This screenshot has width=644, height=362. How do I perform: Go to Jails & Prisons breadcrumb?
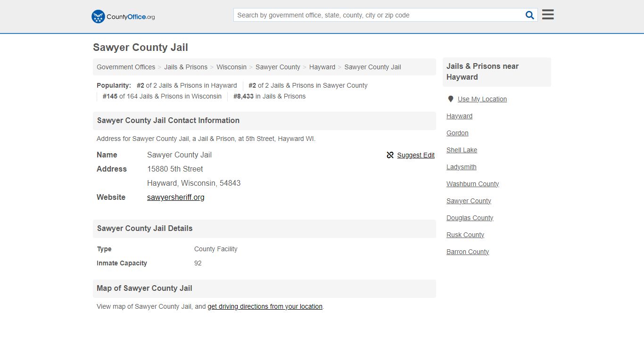(186, 67)
